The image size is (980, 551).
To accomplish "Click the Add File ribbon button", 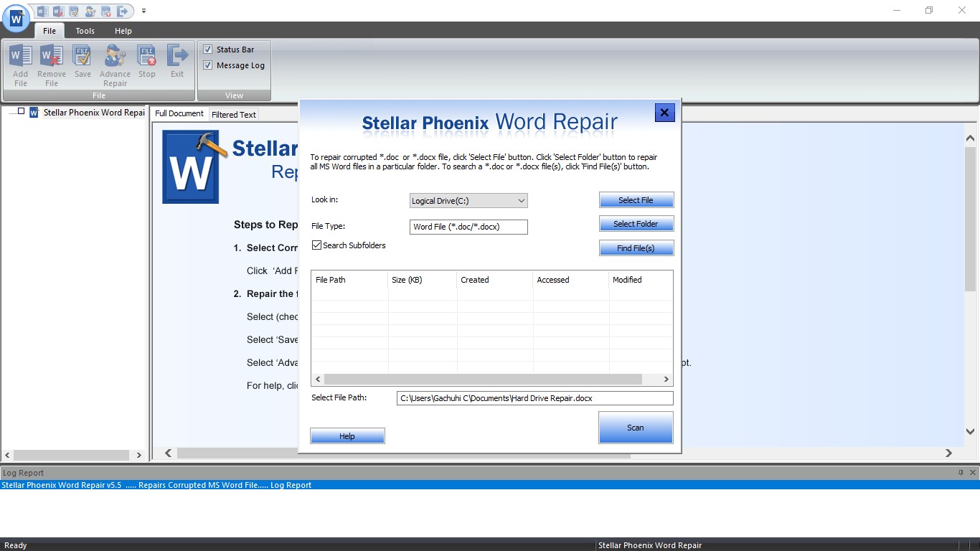I will 21,65.
